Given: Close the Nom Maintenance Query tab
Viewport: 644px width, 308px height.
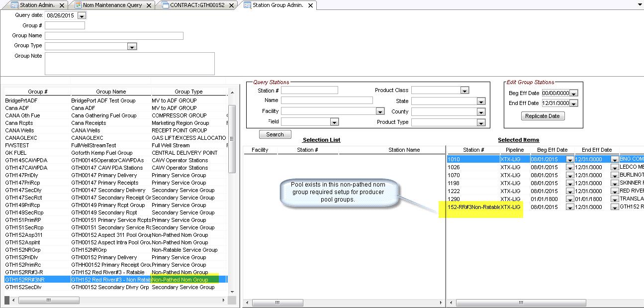Looking at the screenshot, I should click(149, 5).
